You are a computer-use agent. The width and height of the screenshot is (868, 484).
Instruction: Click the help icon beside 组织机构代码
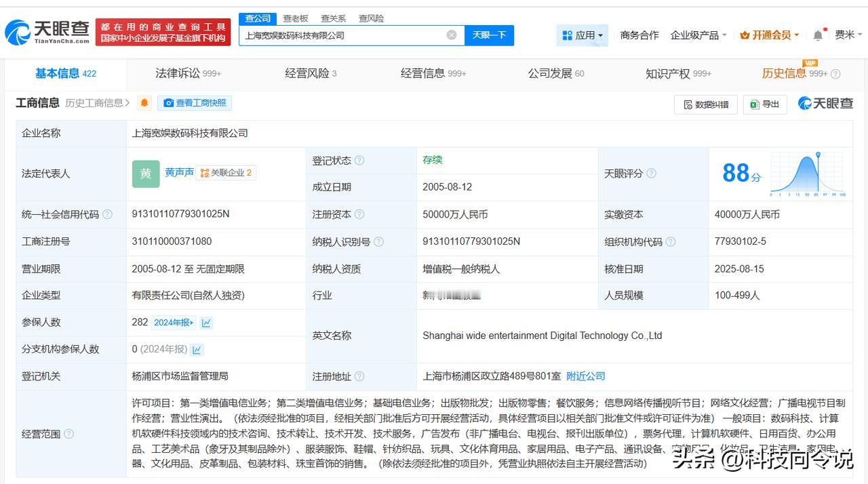coord(670,242)
